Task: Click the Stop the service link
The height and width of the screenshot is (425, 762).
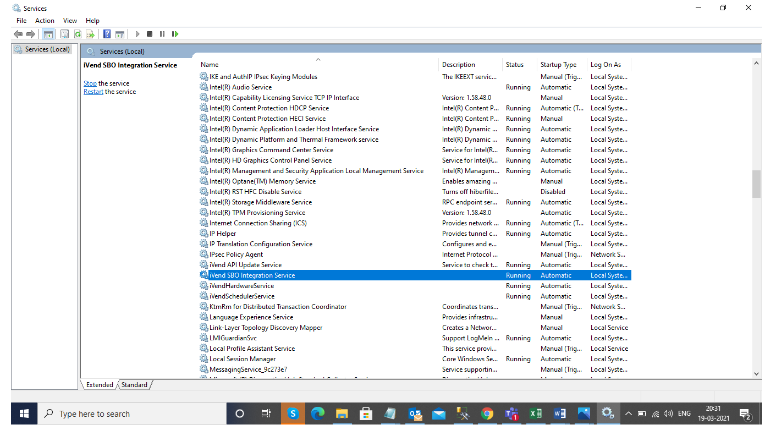Action: click(x=90, y=84)
